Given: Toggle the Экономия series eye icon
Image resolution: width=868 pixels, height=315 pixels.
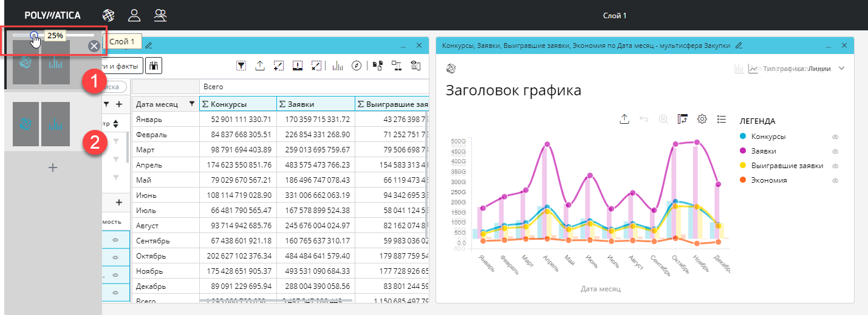Looking at the screenshot, I should [x=835, y=181].
